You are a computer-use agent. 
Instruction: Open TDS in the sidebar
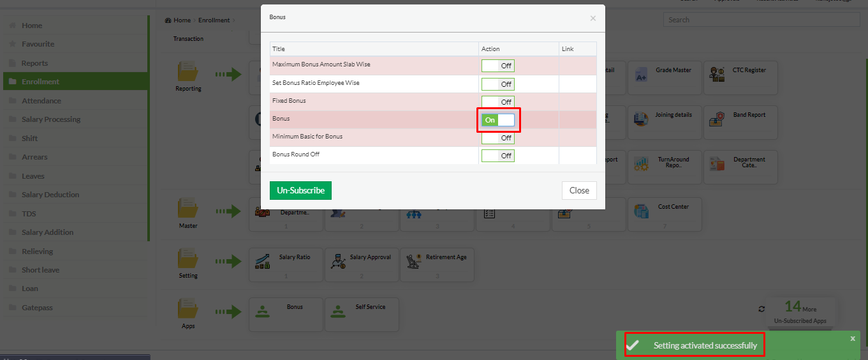(x=75, y=214)
